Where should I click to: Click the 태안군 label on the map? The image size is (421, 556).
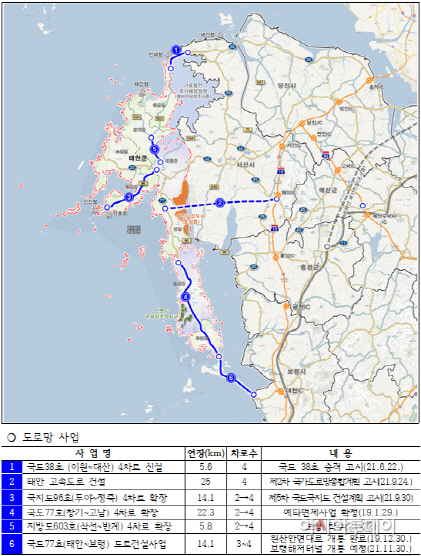[x=138, y=158]
